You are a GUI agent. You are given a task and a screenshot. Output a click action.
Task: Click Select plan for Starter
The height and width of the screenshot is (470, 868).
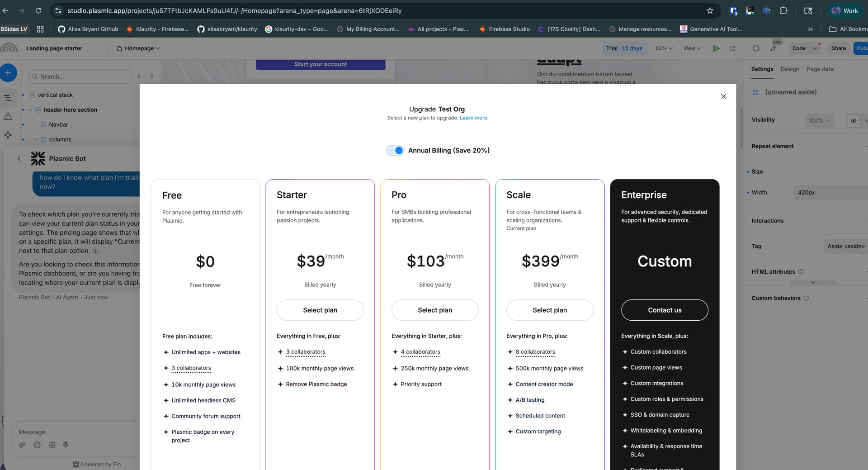click(320, 310)
